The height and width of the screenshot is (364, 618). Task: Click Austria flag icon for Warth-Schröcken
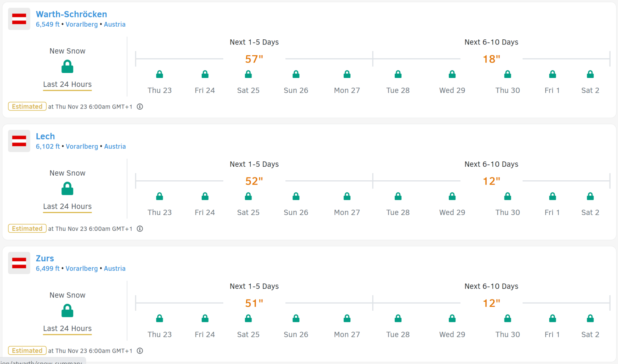[19, 19]
